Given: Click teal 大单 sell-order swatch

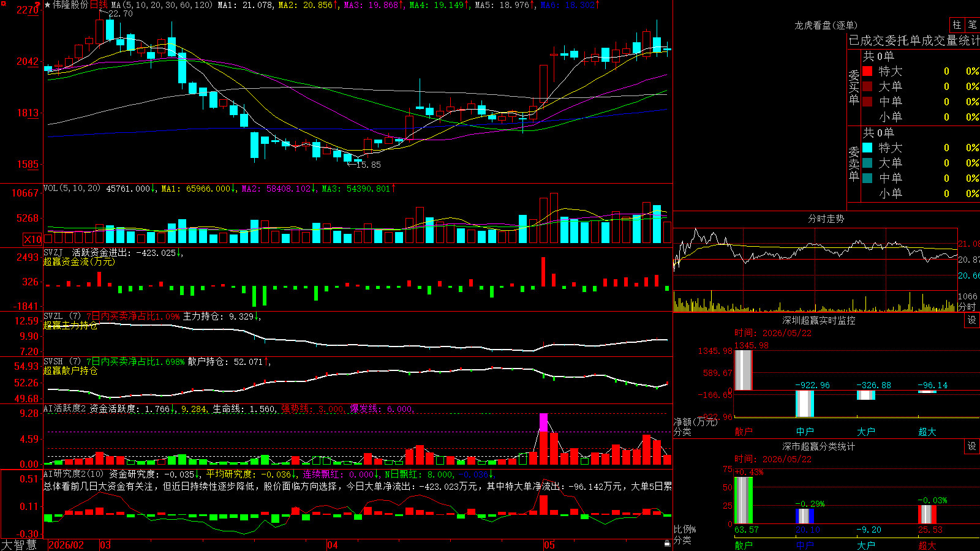Looking at the screenshot, I should click(867, 163).
